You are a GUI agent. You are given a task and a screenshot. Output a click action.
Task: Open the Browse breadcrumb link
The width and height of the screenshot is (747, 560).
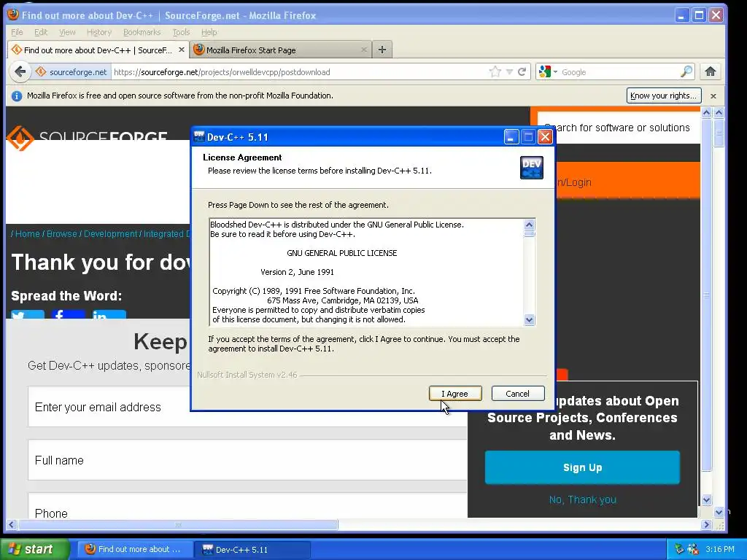point(61,234)
